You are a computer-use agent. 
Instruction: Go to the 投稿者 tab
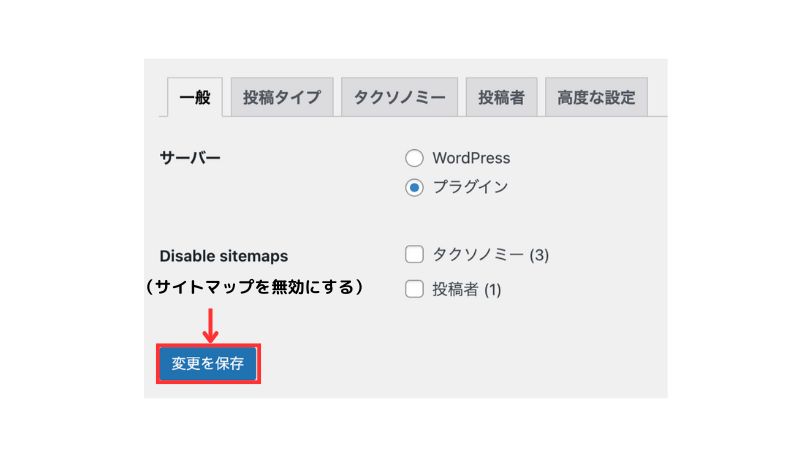click(x=501, y=98)
